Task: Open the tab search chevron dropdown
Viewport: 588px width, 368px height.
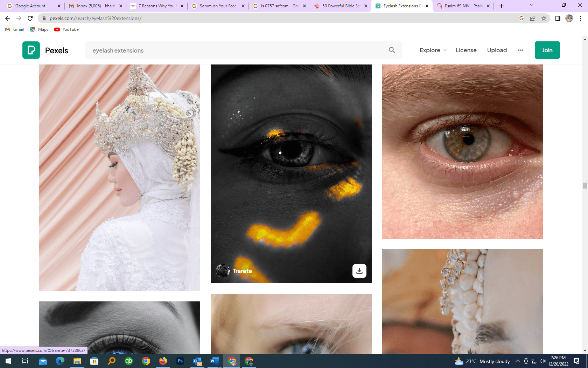Action: pos(531,6)
